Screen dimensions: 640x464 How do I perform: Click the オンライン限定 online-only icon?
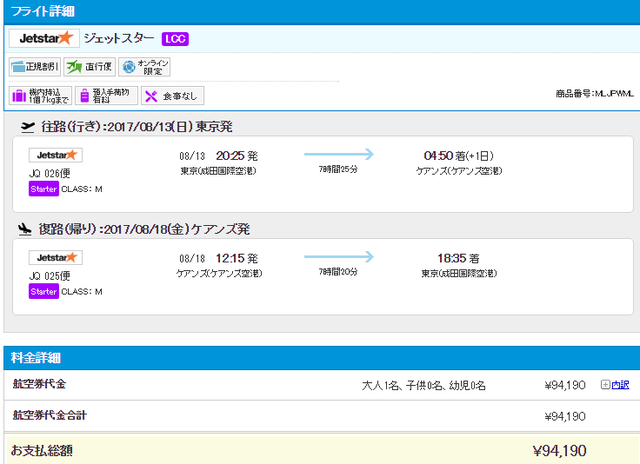click(x=144, y=67)
